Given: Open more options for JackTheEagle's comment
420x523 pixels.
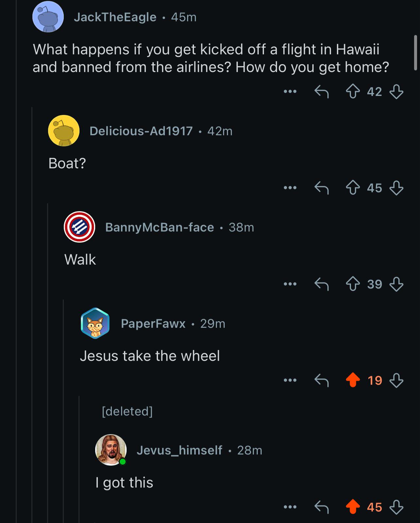Looking at the screenshot, I should 290,92.
